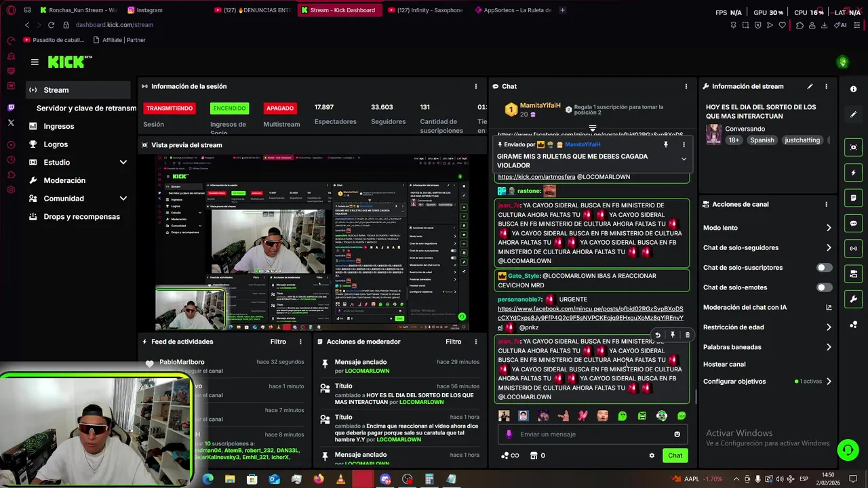Viewport: 868px width, 488px height.
Task: Open Acciones de canal options menu
Action: [x=826, y=204]
